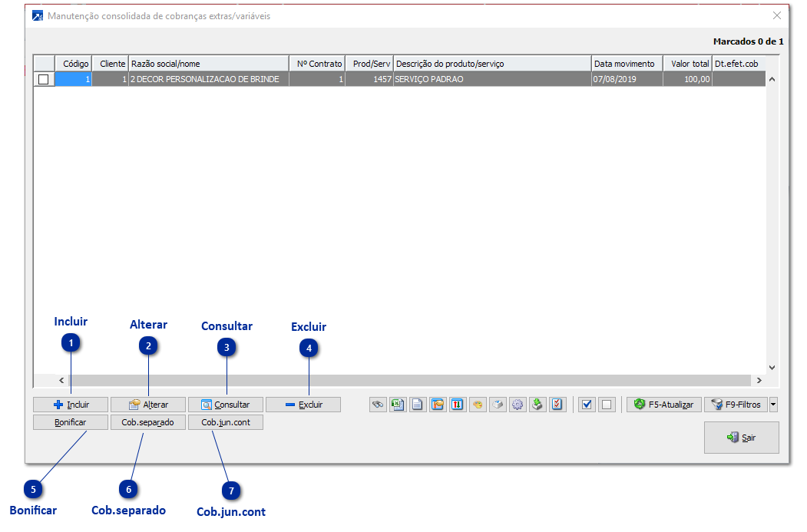
Task: Click the Valor total column header
Action: click(x=687, y=64)
